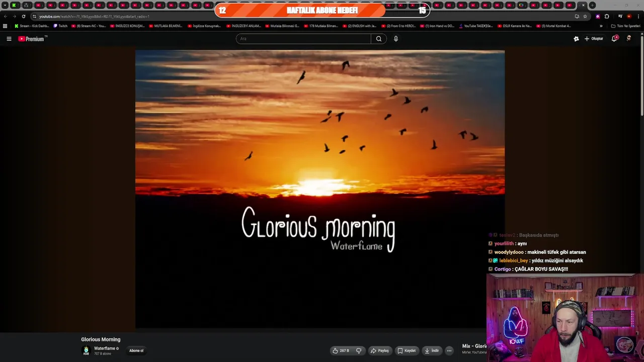The width and height of the screenshot is (644, 362).
Task: Open YouTube TAG Ge... bookmark
Action: (476, 26)
